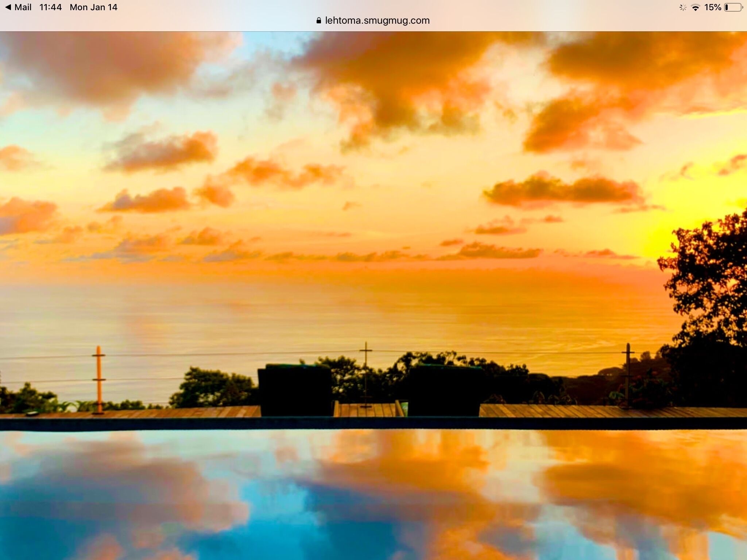Tap the 11:44 clock in status bar
747x560 pixels.
click(x=51, y=7)
